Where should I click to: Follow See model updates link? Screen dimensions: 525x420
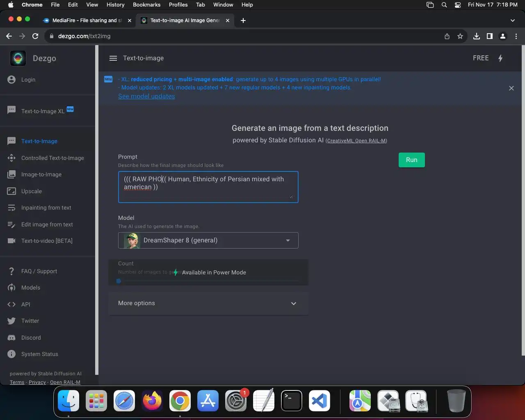point(146,96)
